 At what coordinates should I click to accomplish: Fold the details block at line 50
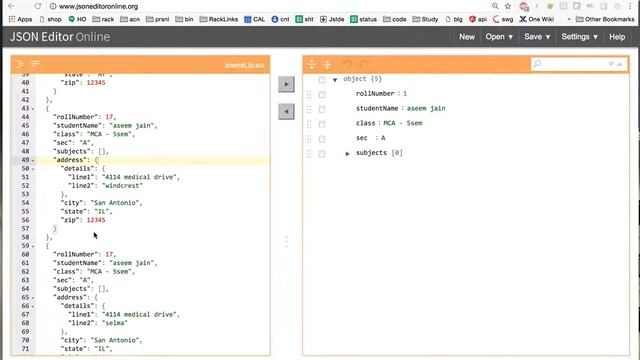33,169
